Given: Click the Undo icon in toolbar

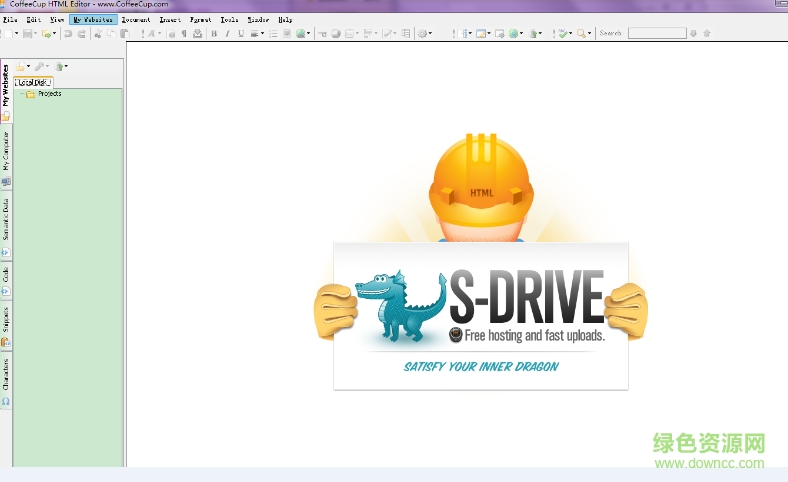Looking at the screenshot, I should click(68, 33).
